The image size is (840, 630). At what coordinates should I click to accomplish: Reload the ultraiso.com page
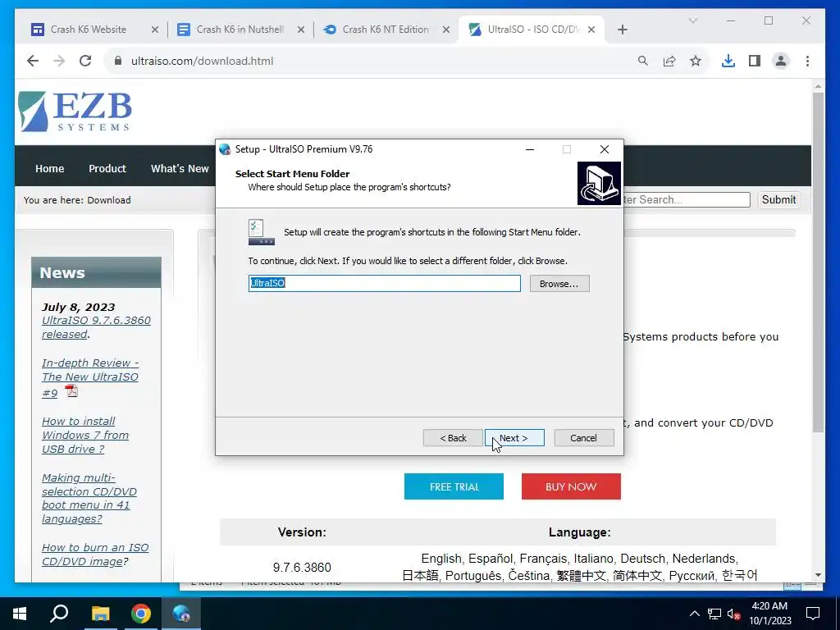[x=85, y=61]
